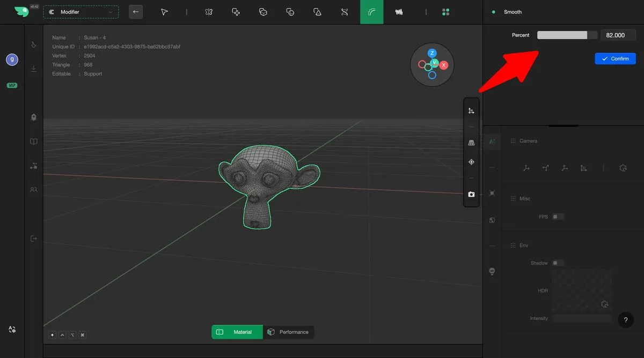Collapse the Camera section using its drag handle
Viewport: 644px width, 358px height.
(512, 141)
